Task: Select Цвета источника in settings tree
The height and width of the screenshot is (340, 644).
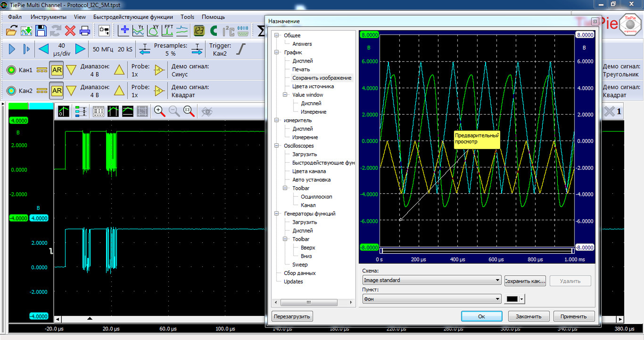Action: tap(313, 86)
